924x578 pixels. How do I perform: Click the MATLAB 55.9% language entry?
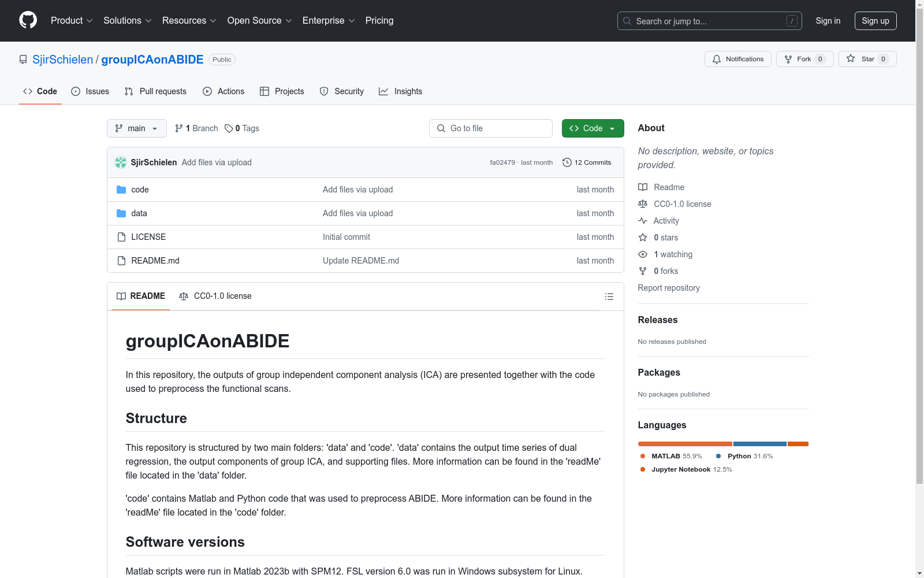pyautogui.click(x=671, y=456)
